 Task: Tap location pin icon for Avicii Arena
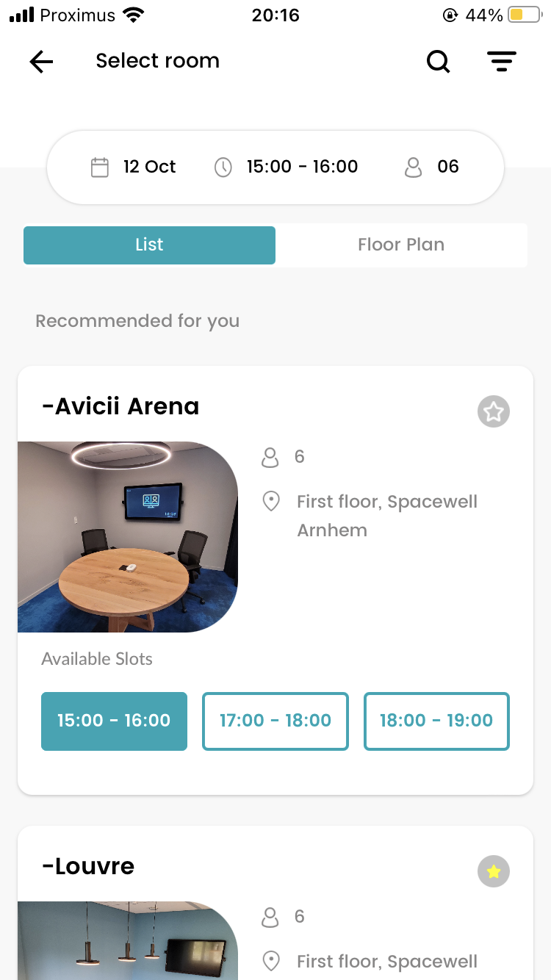click(271, 502)
